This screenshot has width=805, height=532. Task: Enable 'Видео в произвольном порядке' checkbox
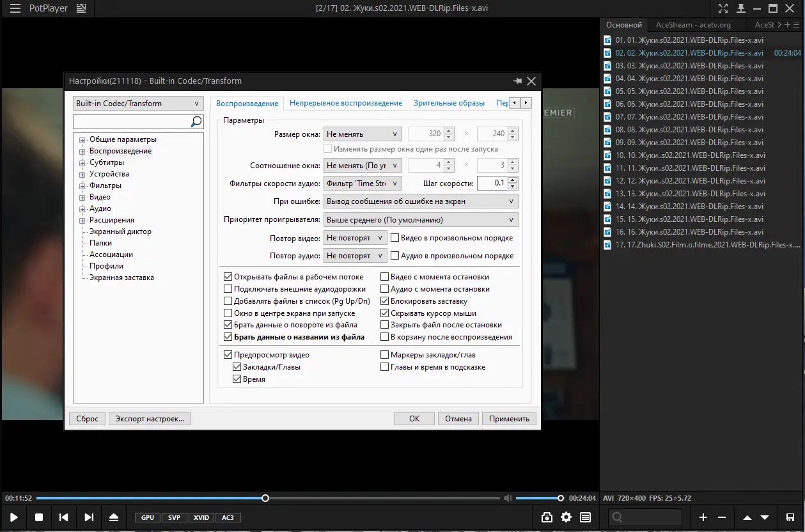click(395, 238)
